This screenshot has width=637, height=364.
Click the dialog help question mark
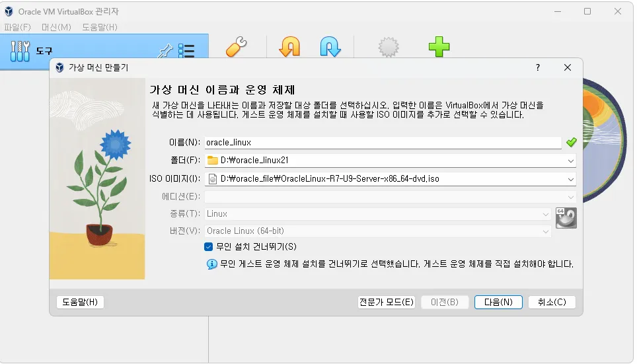point(538,67)
